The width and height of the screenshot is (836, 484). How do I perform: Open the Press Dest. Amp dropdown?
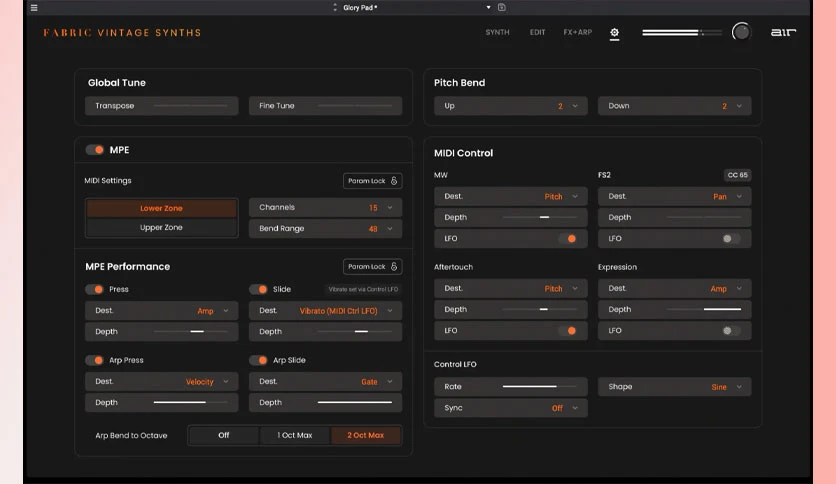tap(162, 311)
